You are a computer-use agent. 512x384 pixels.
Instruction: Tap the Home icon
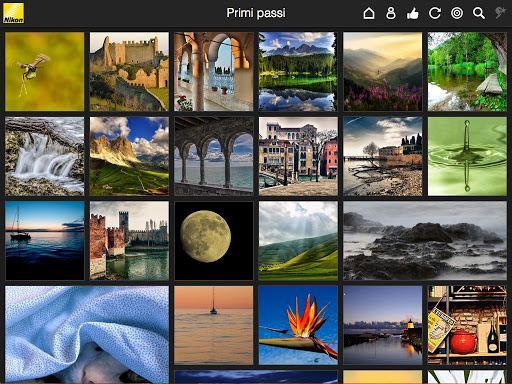(369, 13)
